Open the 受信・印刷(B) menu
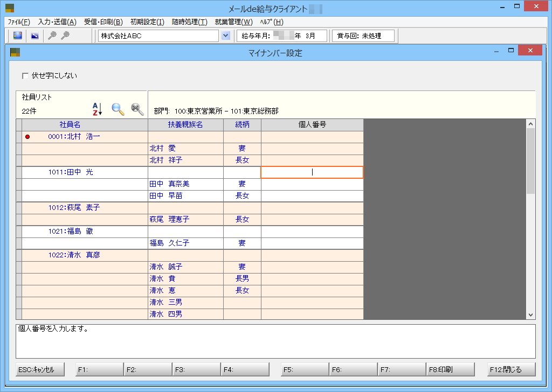This screenshot has height=392, width=552. coord(103,22)
